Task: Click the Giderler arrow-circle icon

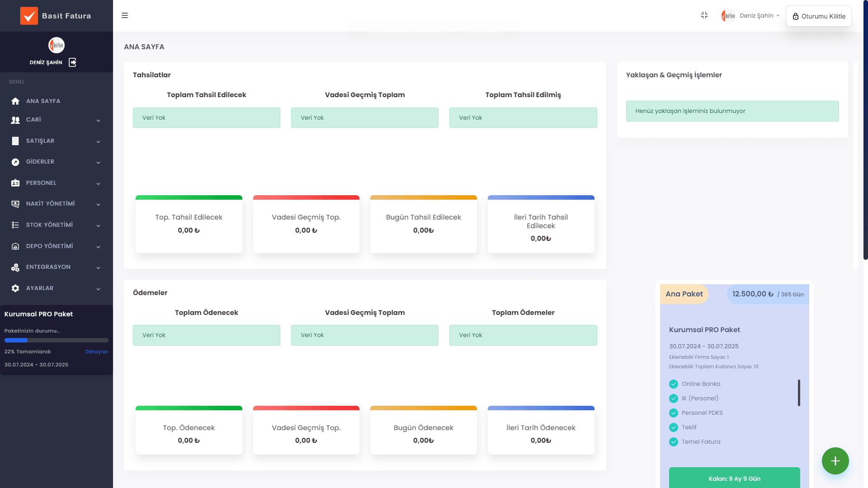Action: (15, 162)
